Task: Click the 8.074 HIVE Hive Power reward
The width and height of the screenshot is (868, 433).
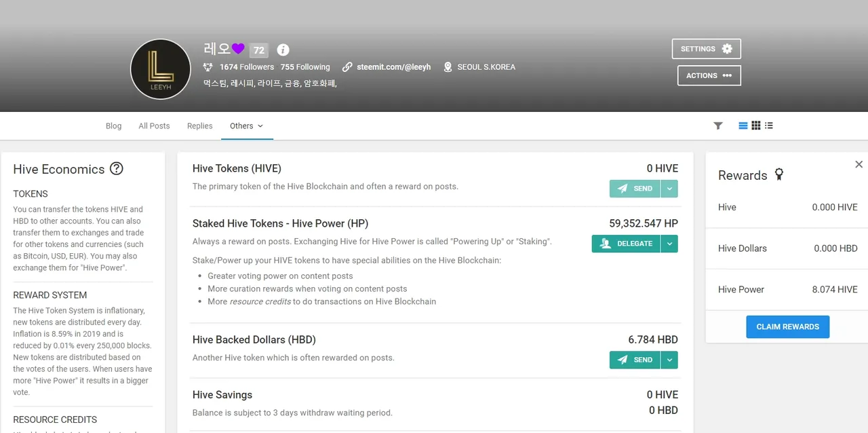Action: [835, 289]
